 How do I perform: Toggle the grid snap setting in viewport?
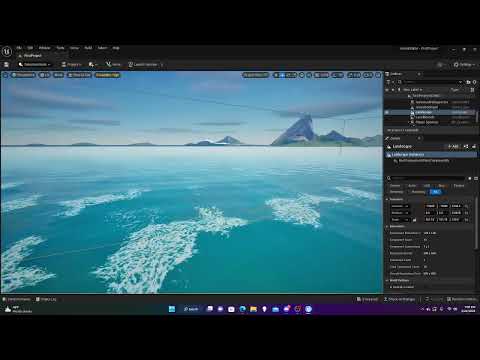pyautogui.click(x=321, y=75)
